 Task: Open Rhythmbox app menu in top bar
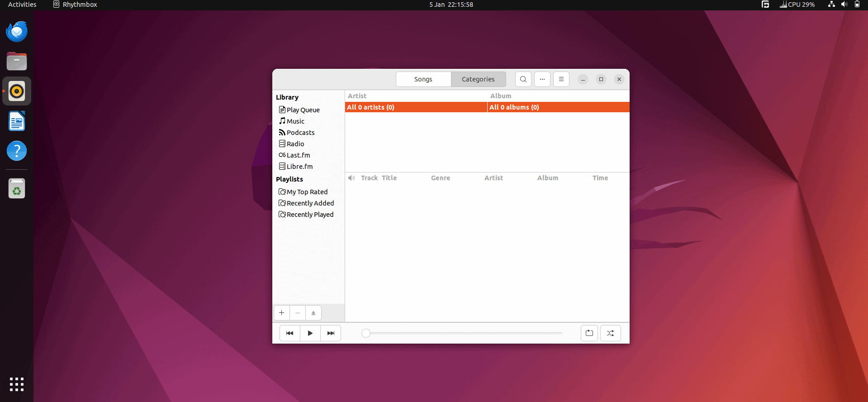75,5
